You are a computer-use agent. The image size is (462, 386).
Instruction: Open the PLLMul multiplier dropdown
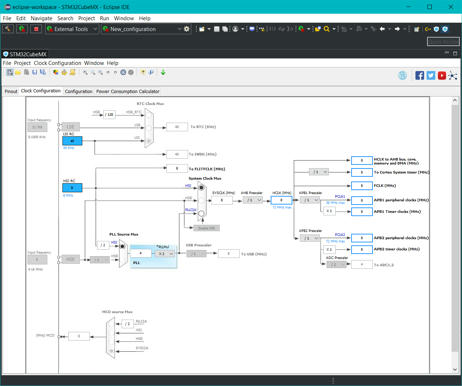165,254
